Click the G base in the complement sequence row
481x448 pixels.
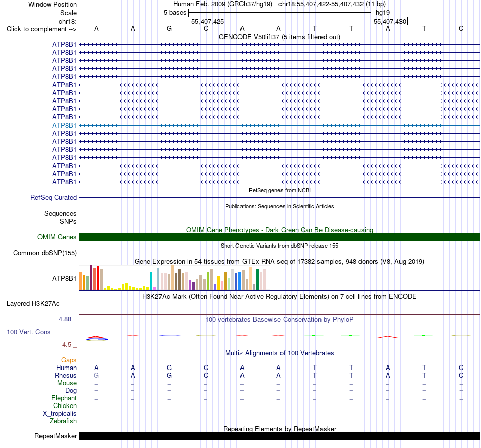pyautogui.click(x=169, y=28)
